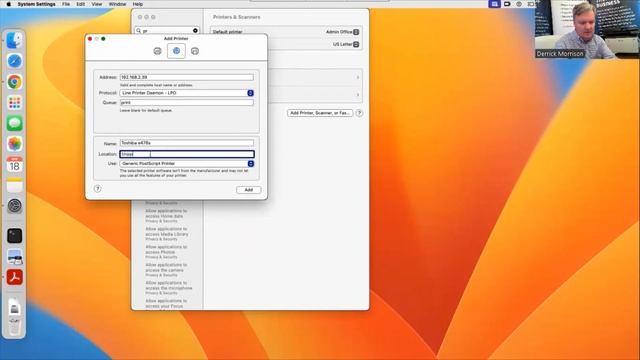Open the Default printer Admin Office dropdown
Image resolution: width=640 pixels, height=360 pixels.
point(342,32)
